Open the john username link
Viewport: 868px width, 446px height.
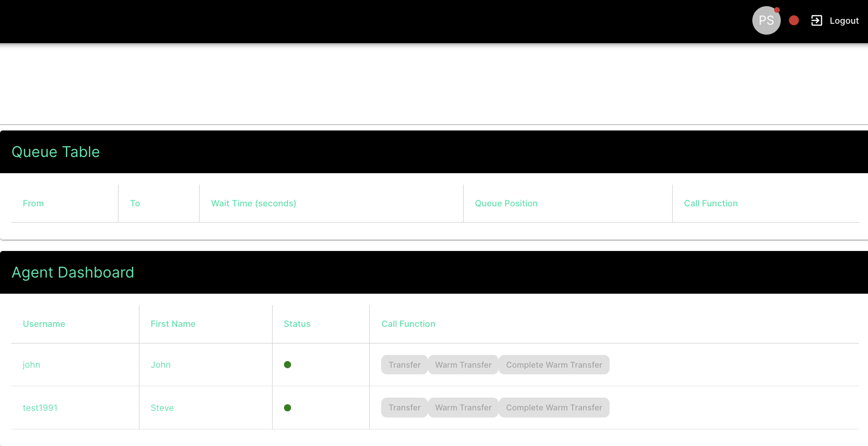pyautogui.click(x=31, y=364)
